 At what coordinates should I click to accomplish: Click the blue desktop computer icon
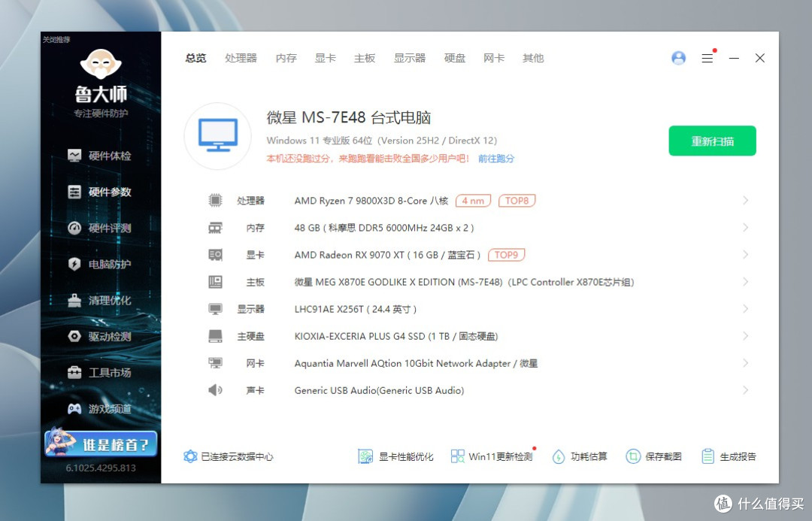[218, 135]
